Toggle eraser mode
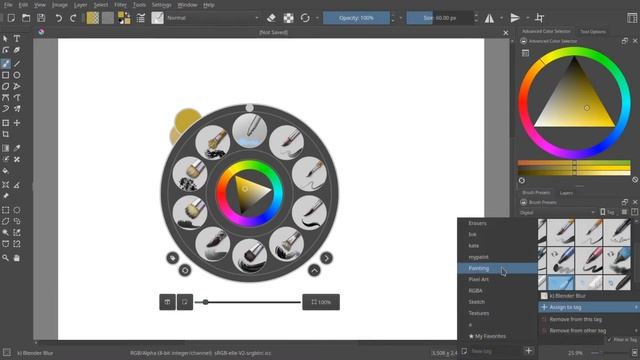The image size is (640, 360). pyautogui.click(x=271, y=18)
